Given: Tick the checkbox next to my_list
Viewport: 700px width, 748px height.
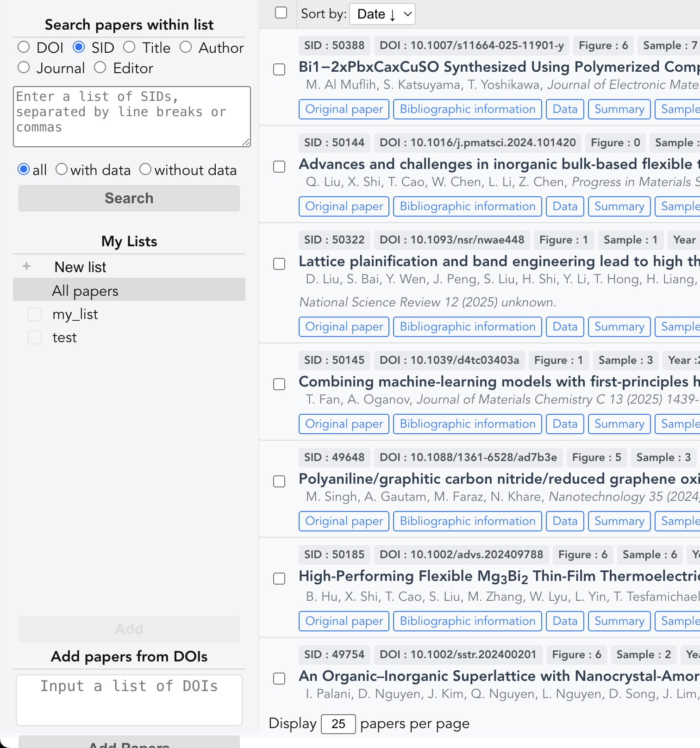Looking at the screenshot, I should 35,314.
